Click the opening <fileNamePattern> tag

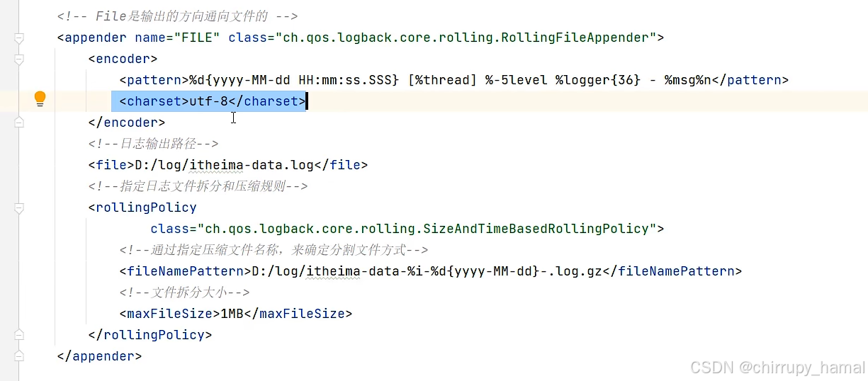coord(185,271)
